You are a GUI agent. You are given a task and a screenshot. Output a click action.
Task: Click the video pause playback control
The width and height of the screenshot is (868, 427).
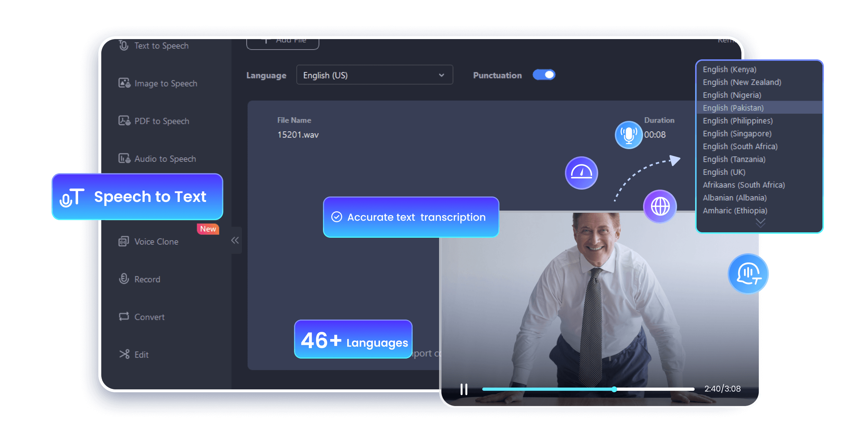coord(464,388)
